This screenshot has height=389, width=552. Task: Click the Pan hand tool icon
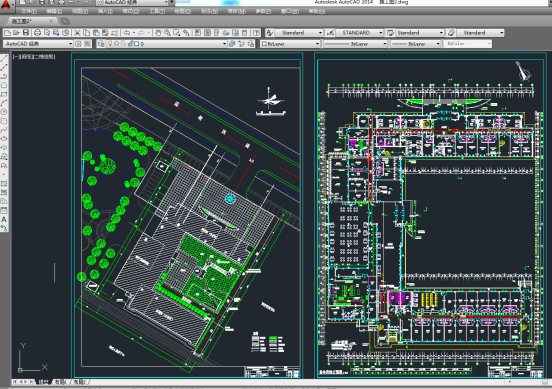[158, 33]
